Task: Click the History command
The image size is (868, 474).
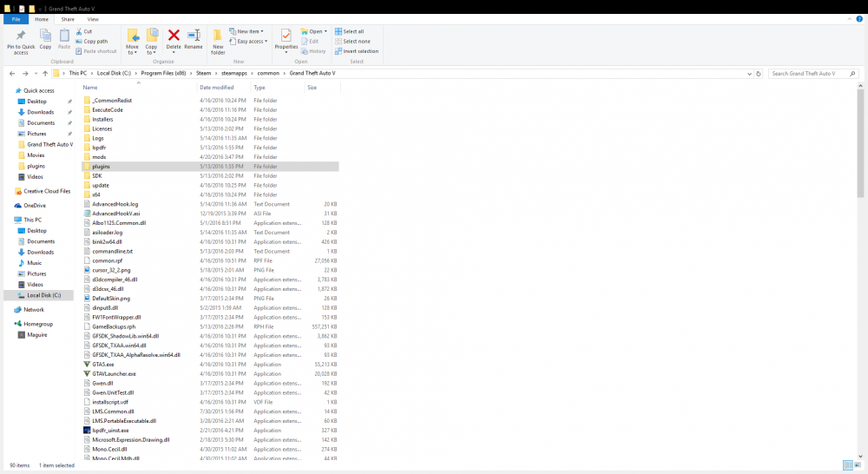Action: [313, 51]
